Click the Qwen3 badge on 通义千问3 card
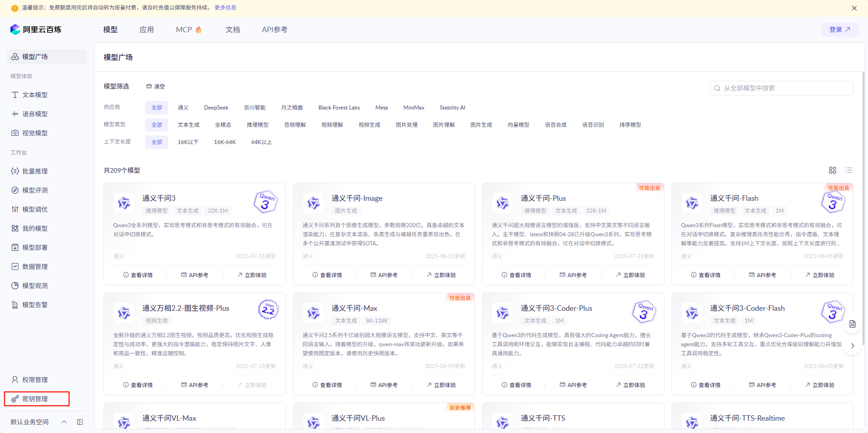Viewport: 868px width, 433px height. (265, 202)
